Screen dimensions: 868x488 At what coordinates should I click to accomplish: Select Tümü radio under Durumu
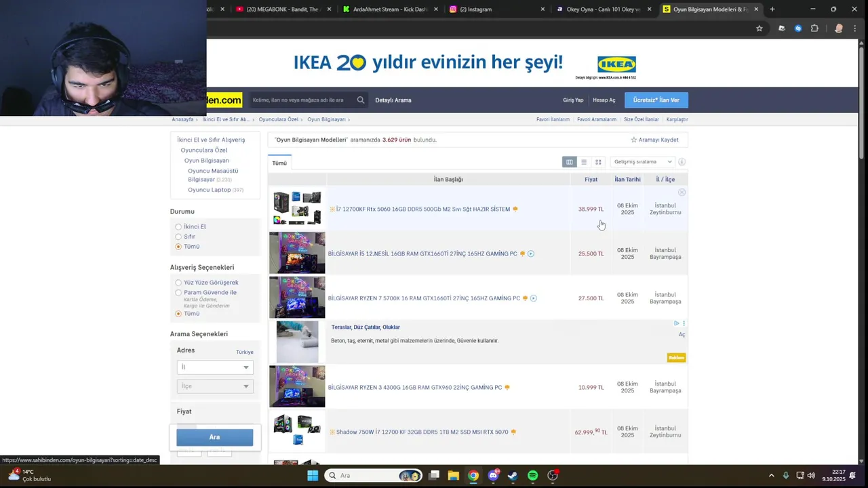(x=178, y=247)
